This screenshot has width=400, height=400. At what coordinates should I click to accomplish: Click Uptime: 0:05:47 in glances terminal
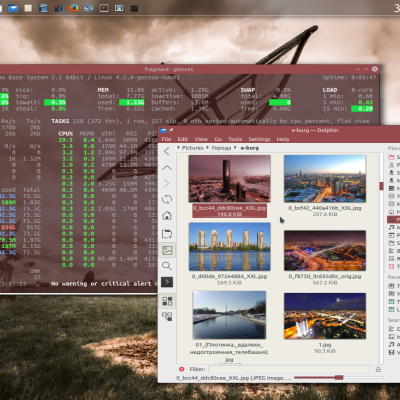click(349, 77)
